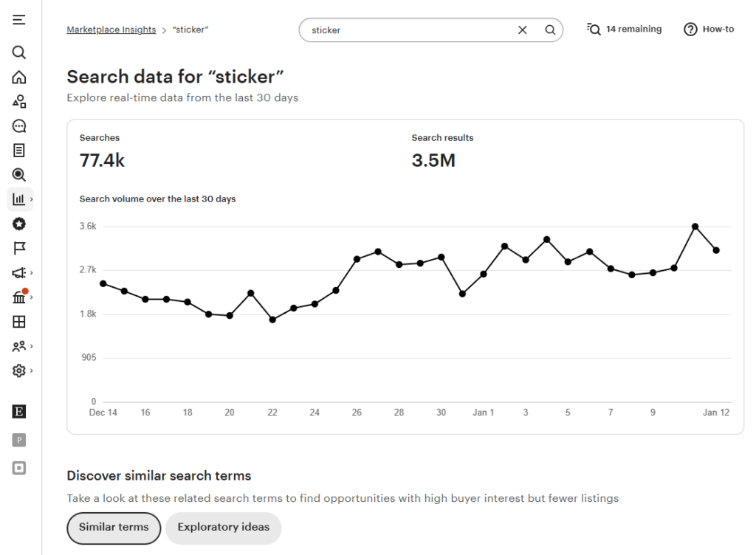Click the Etsy 'E' sales channel icon
Viewport: 756px width, 555px height.
click(19, 412)
